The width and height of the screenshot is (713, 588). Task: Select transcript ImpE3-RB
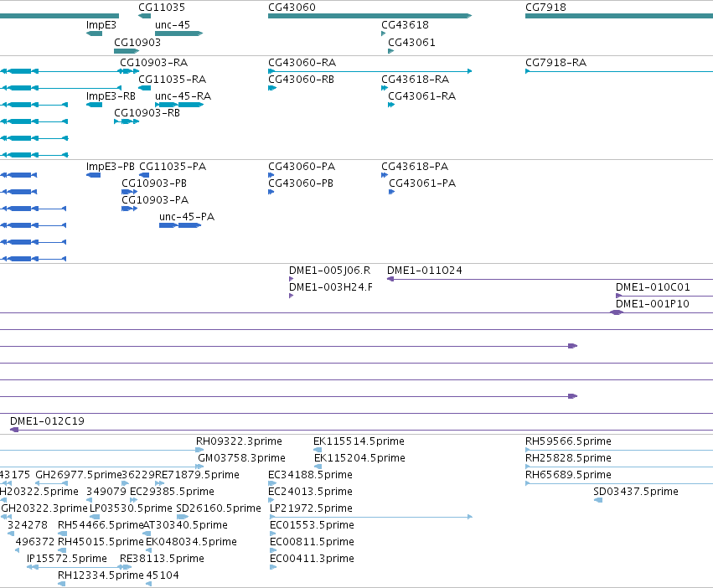(111, 96)
